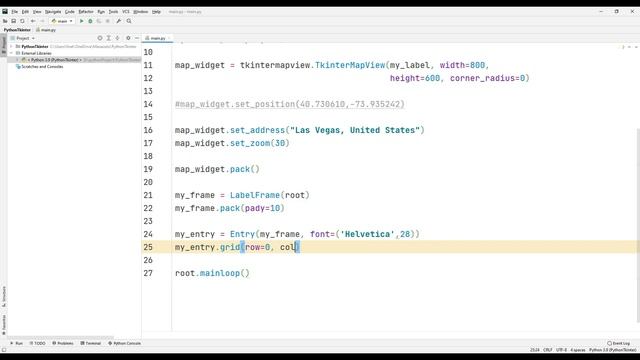
Task: Click the Open folder icon in toolbar
Action: click(5, 21)
